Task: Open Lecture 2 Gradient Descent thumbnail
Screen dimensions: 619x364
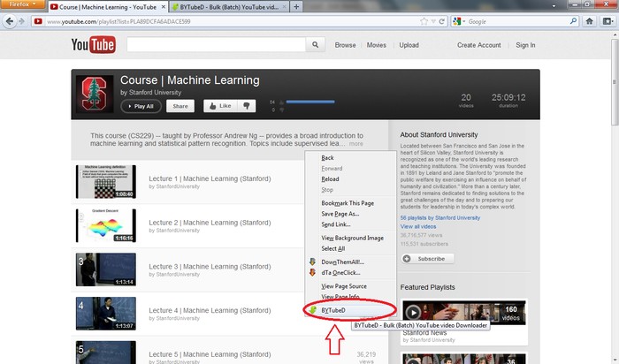Action: point(106,225)
